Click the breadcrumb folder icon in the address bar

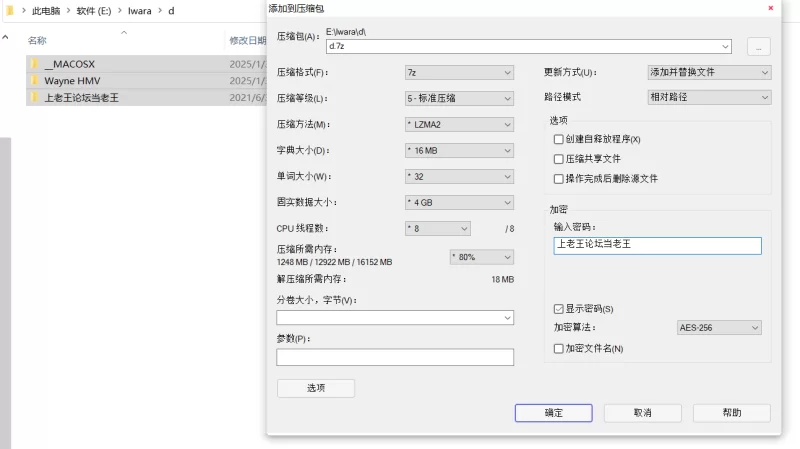(x=10, y=10)
